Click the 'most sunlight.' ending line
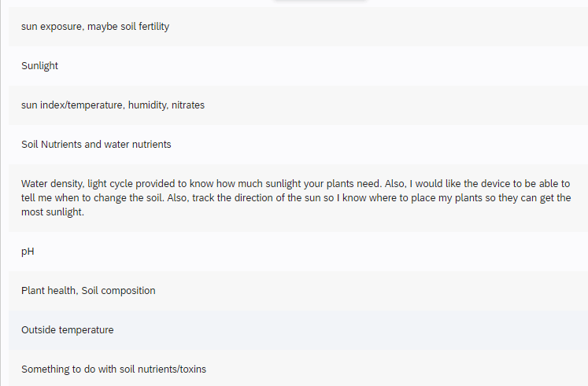Viewport: 588px width, 386px height. point(51,212)
